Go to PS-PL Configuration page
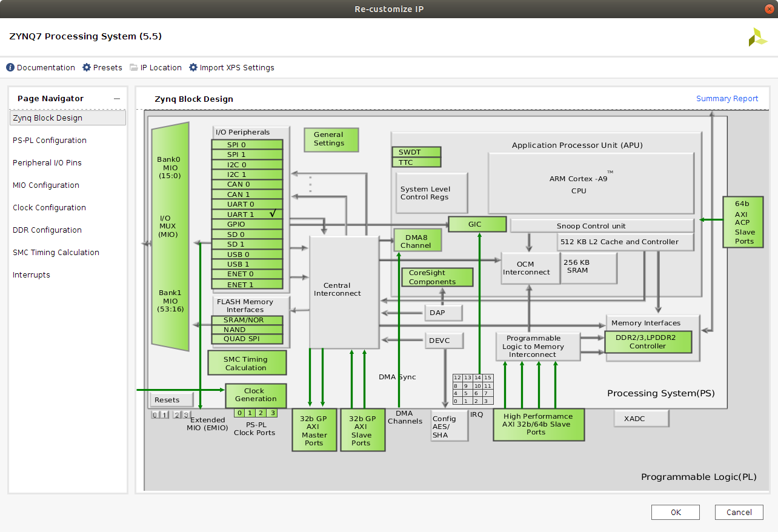The image size is (778, 532). point(50,140)
